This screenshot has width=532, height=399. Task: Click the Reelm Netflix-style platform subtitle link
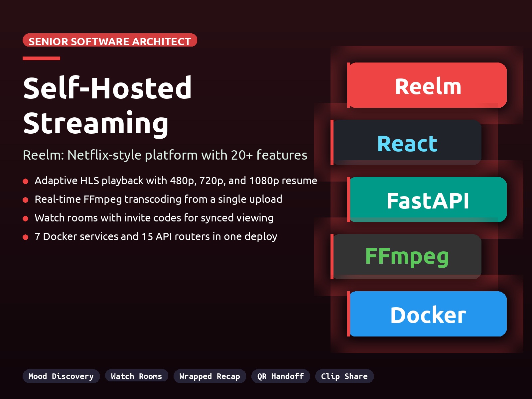coord(165,155)
